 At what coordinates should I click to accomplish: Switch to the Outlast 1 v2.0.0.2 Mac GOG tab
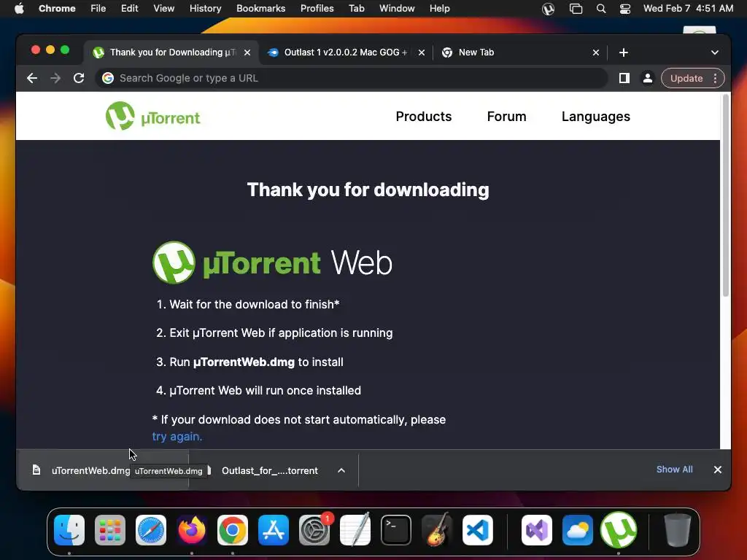pyautogui.click(x=345, y=52)
